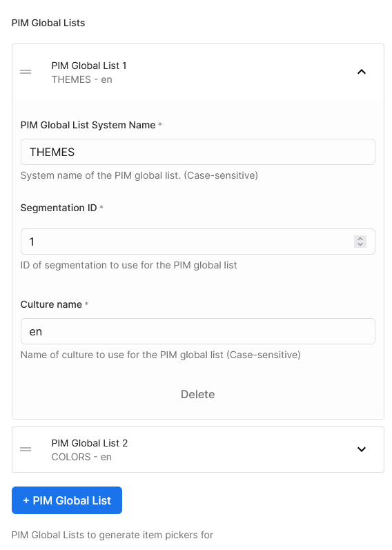Click the drag handle of PIM Global List 2
The image size is (392, 550).
(x=26, y=449)
